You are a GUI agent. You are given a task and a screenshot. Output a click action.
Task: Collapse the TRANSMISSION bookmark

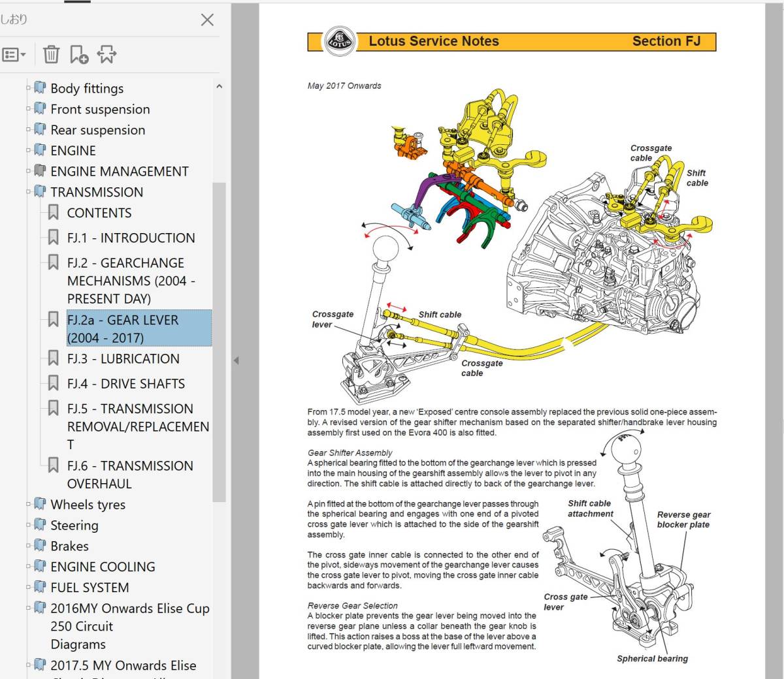(28, 192)
